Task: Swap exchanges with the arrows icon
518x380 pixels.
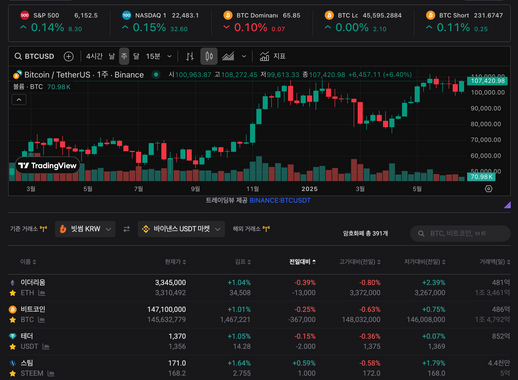Action: coord(127,229)
